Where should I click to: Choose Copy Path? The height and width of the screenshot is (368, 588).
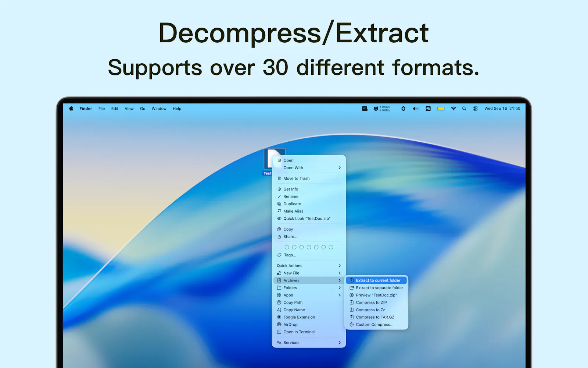click(x=309, y=302)
